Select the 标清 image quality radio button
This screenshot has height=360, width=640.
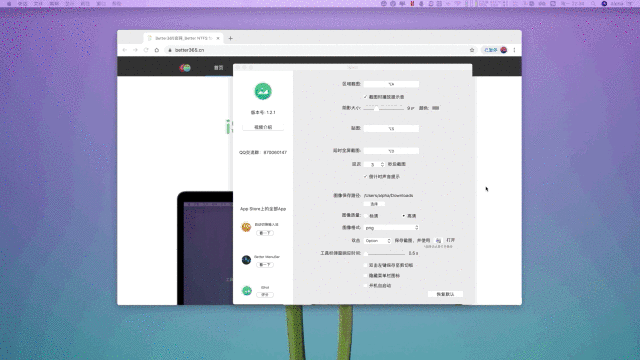(366, 216)
